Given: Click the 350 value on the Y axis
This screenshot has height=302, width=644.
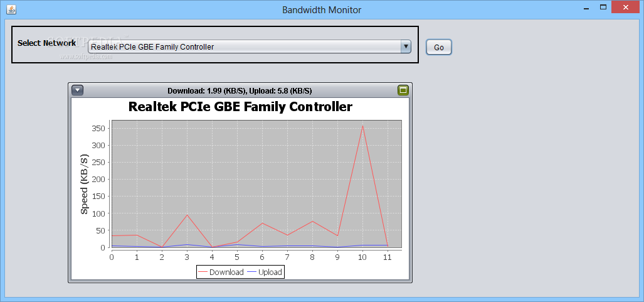Looking at the screenshot, I should click(x=98, y=128).
